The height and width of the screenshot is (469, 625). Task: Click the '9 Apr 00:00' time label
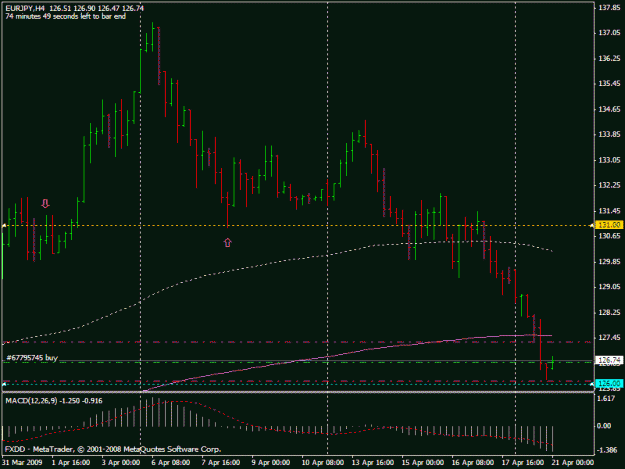(271, 463)
